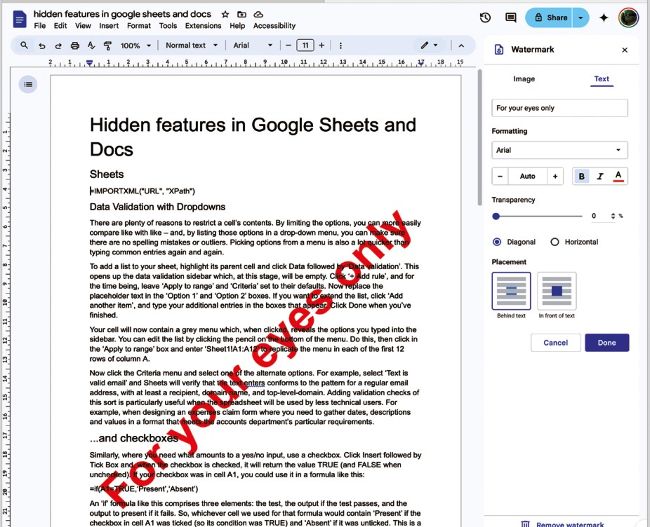Click the Gemini sparkle icon
This screenshot has width=650, height=527.
603,17
